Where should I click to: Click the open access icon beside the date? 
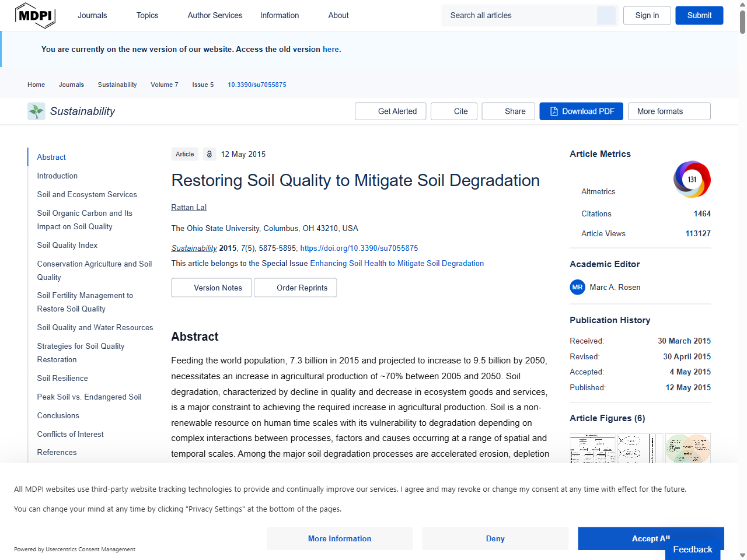210,154
